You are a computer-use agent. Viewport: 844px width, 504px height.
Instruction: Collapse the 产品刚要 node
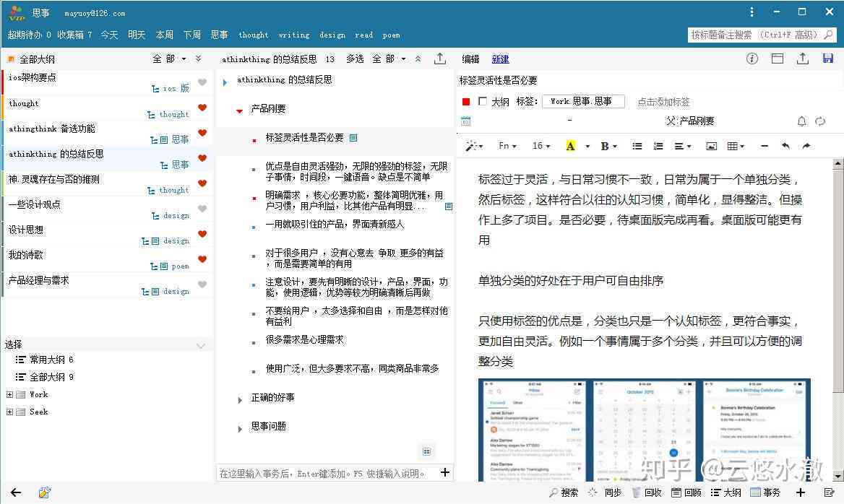239,110
